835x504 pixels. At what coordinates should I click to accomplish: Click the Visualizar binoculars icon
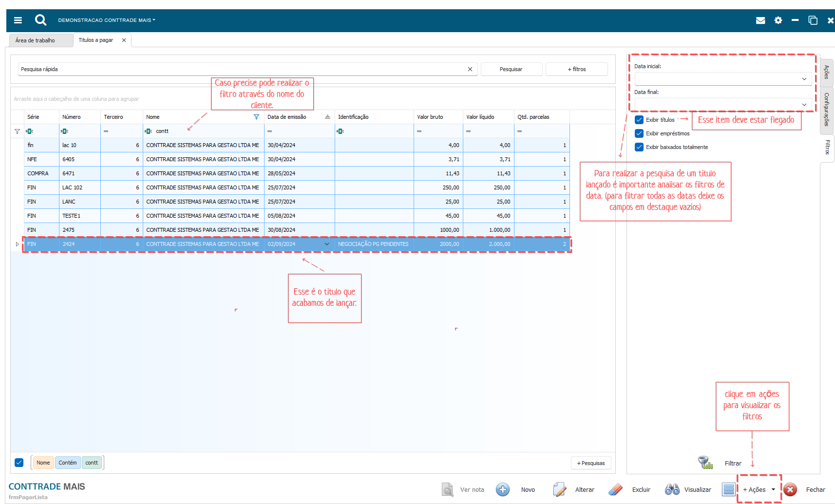[672, 489]
